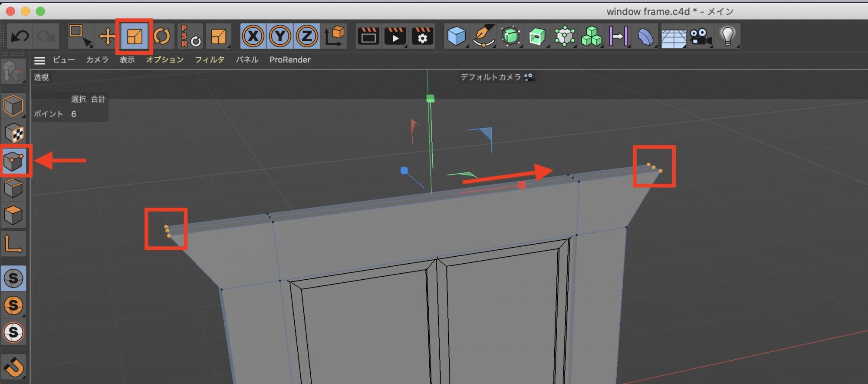Image resolution: width=868 pixels, height=384 pixels.
Task: Select the Rotate tool
Action: pos(162,36)
